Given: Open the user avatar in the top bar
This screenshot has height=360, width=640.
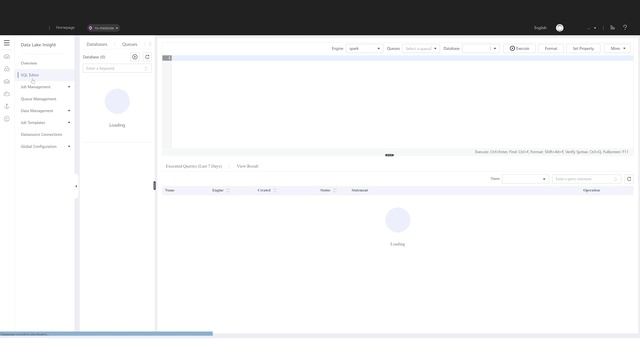Looking at the screenshot, I should 560,28.
